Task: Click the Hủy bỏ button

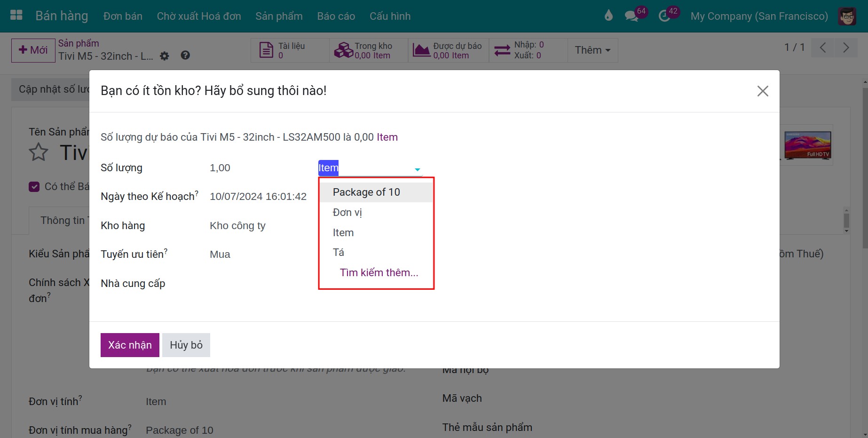Action: (x=186, y=345)
